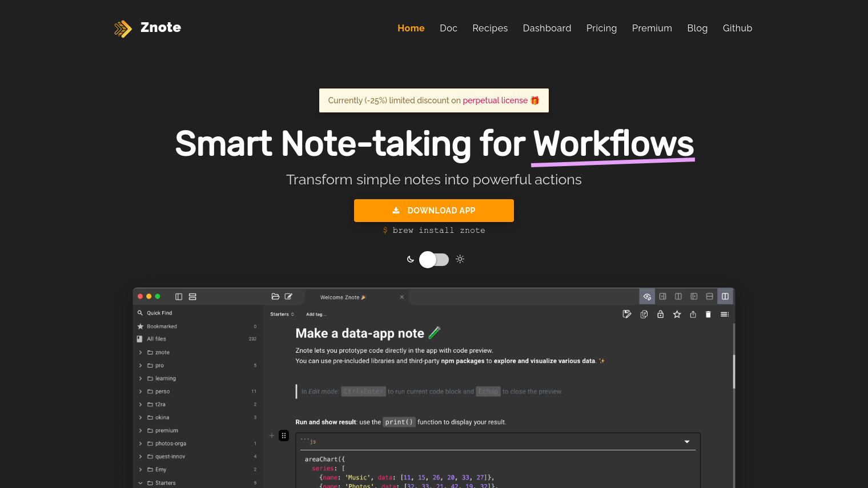Open the Premium nav item

click(652, 28)
